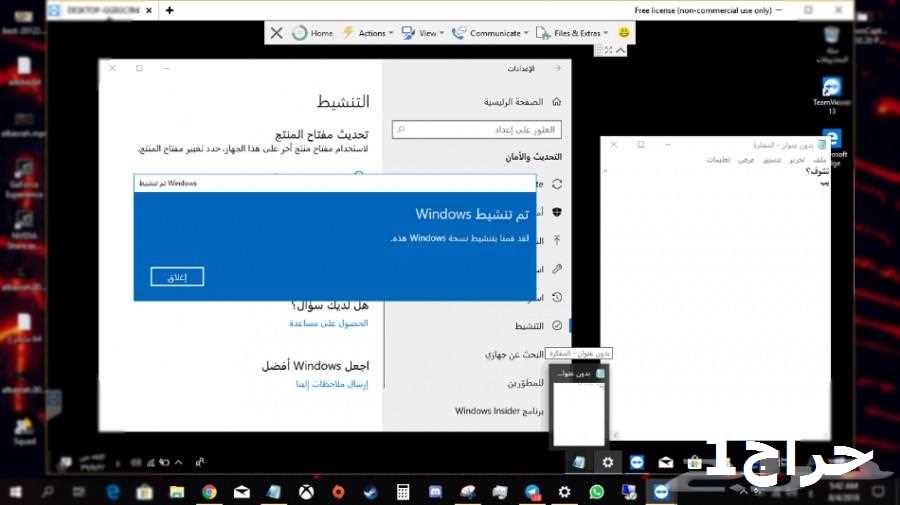Click Notepad icon on remote taskbar

(579, 462)
